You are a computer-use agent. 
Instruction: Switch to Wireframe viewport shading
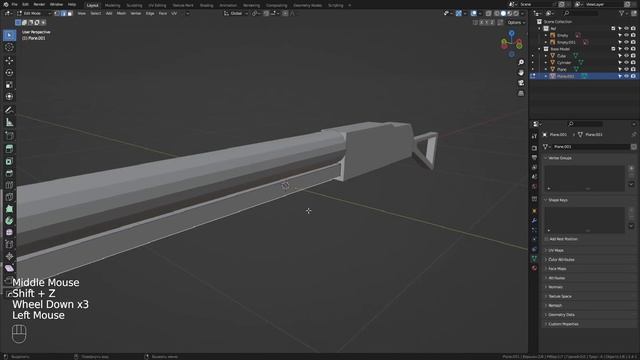[x=497, y=13]
